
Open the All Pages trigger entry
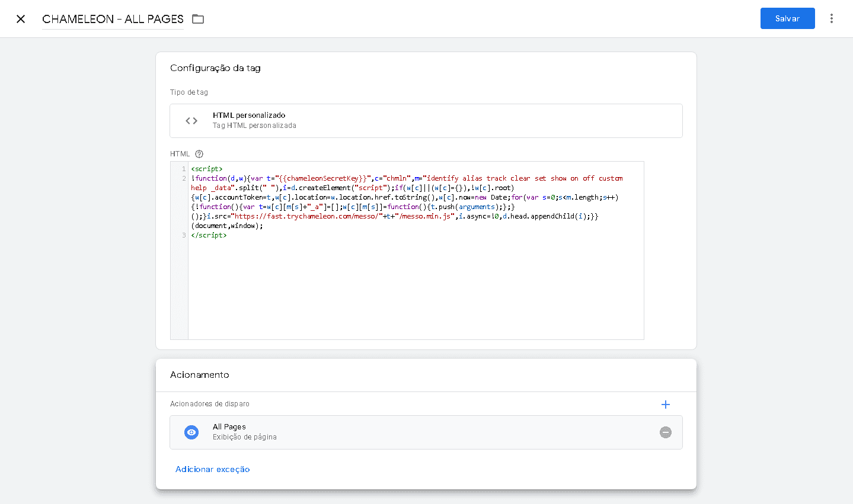click(x=415, y=432)
